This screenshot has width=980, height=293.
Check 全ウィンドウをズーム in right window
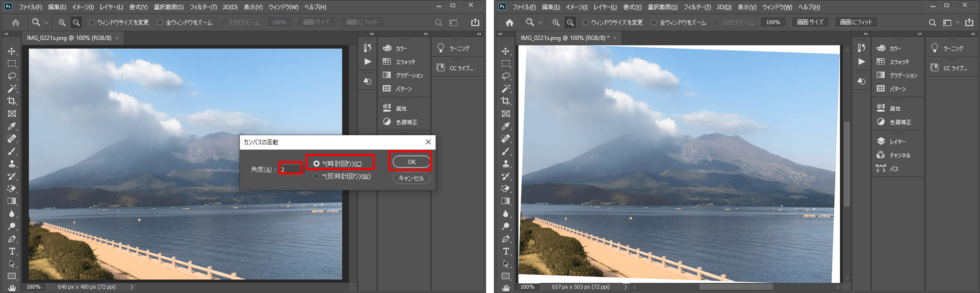[x=654, y=23]
